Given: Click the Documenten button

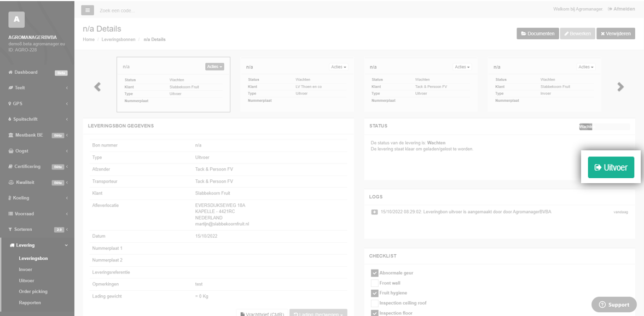Looking at the screenshot, I should pyautogui.click(x=537, y=34).
